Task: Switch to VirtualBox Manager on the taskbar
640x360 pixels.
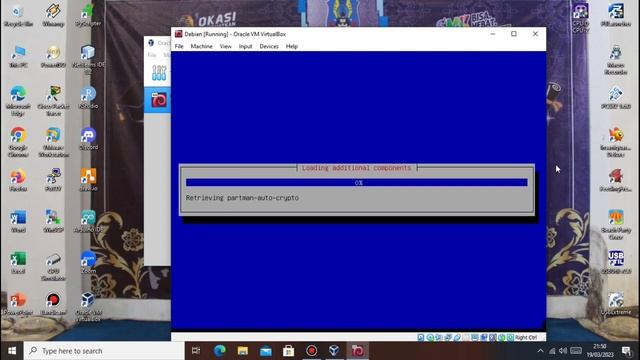Action: [x=334, y=351]
